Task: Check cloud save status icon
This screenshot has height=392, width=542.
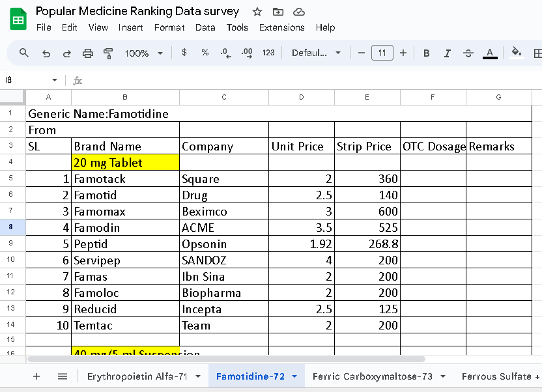Action: 298,12
